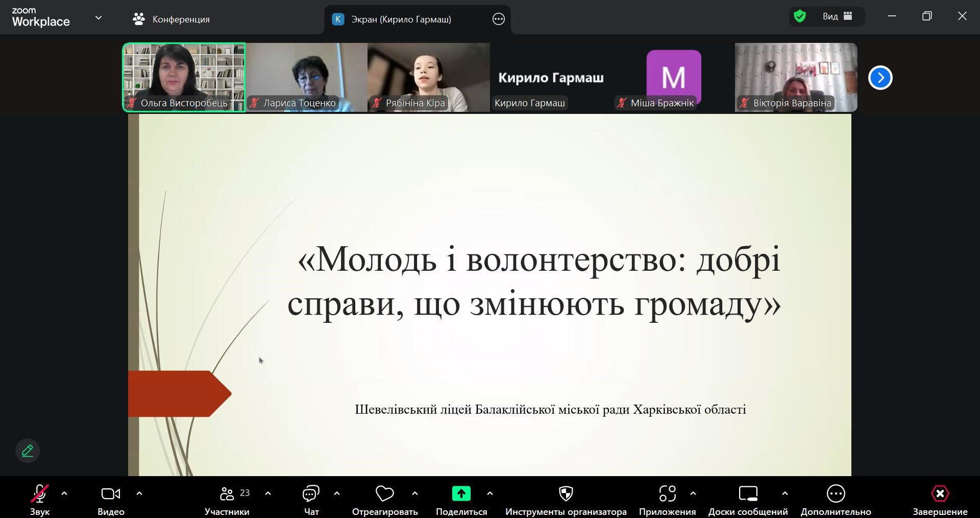The image size is (980, 518).
Task: Click the Завершение end meeting button
Action: [940, 493]
